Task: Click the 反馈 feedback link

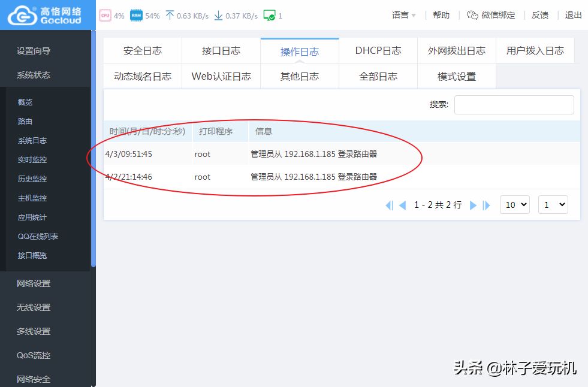Action: click(540, 15)
